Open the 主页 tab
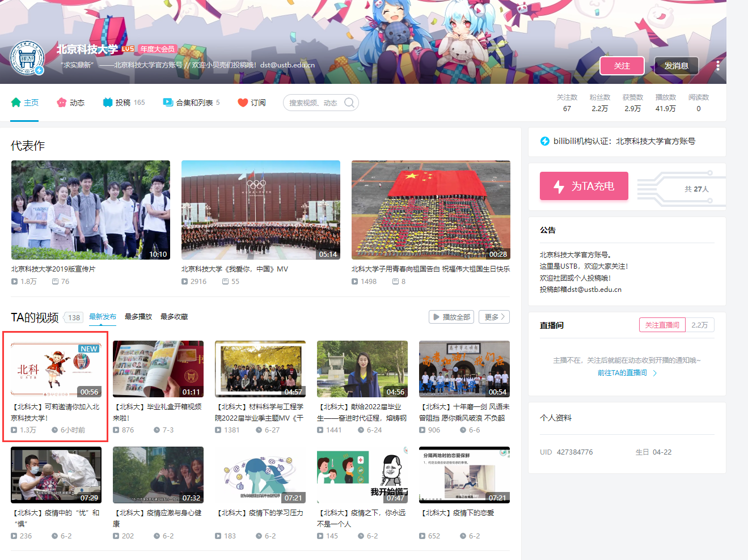This screenshot has height=560, width=748. click(24, 103)
